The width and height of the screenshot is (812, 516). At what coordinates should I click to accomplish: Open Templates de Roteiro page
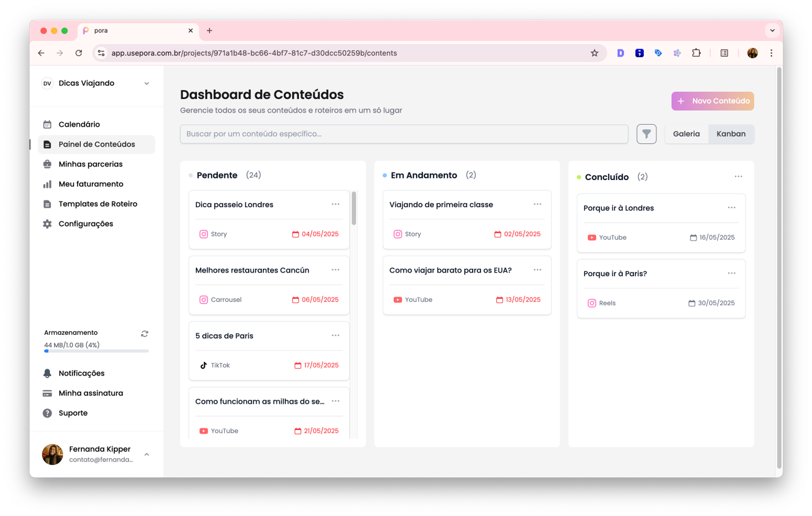pyautogui.click(x=98, y=204)
